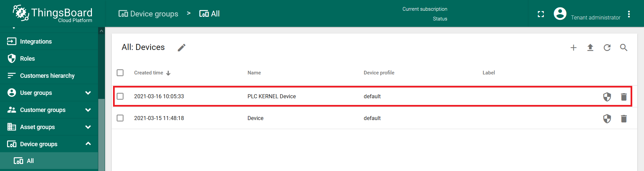Click the import device upload icon
The width and height of the screenshot is (644, 171).
[590, 48]
